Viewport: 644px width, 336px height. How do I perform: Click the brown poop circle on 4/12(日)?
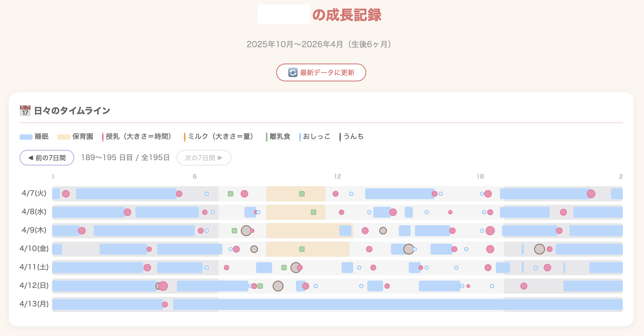tap(278, 286)
